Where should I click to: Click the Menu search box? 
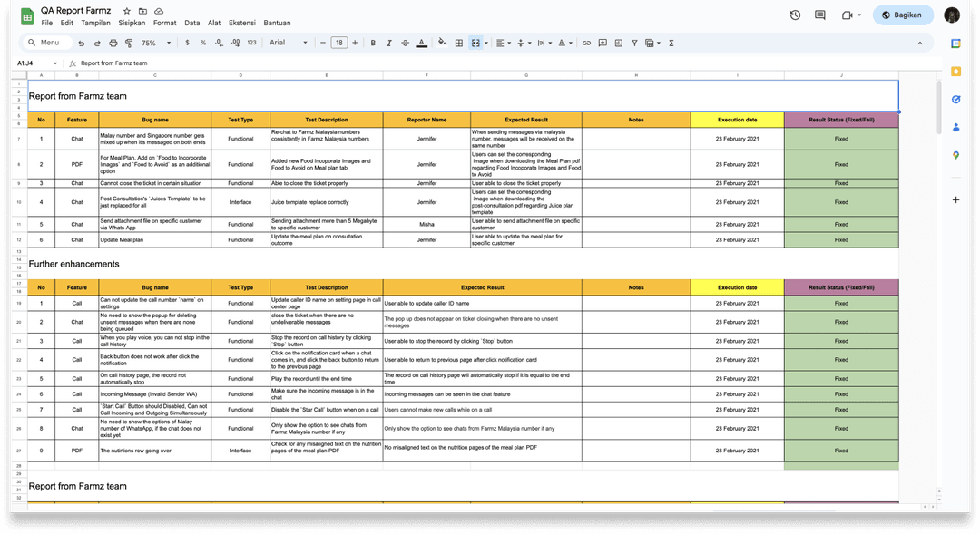click(47, 43)
